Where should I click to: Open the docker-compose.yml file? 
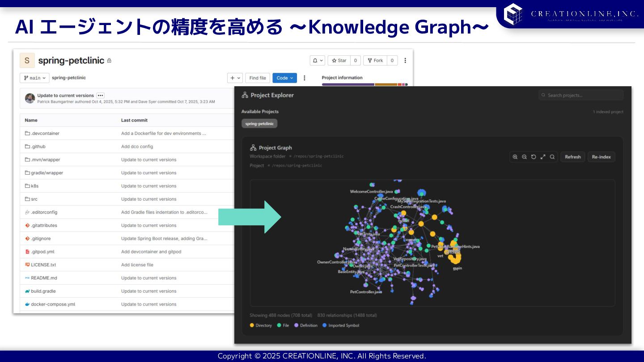[53, 304]
